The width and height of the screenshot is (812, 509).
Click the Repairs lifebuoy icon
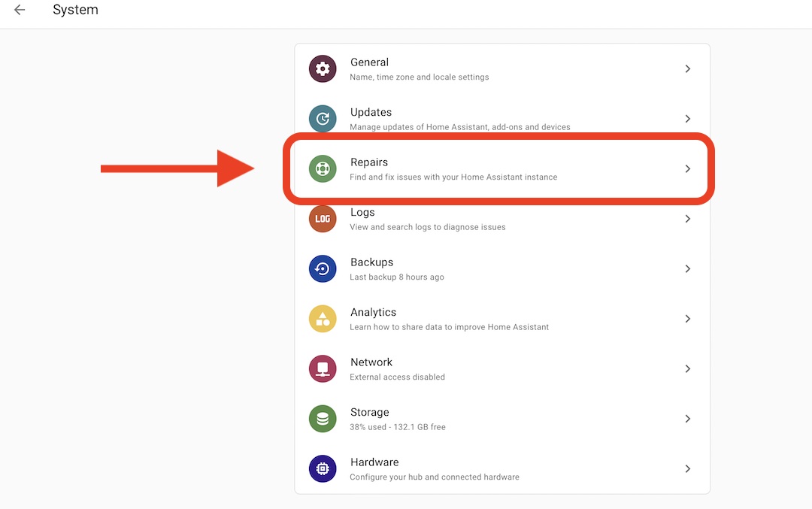[x=323, y=169]
